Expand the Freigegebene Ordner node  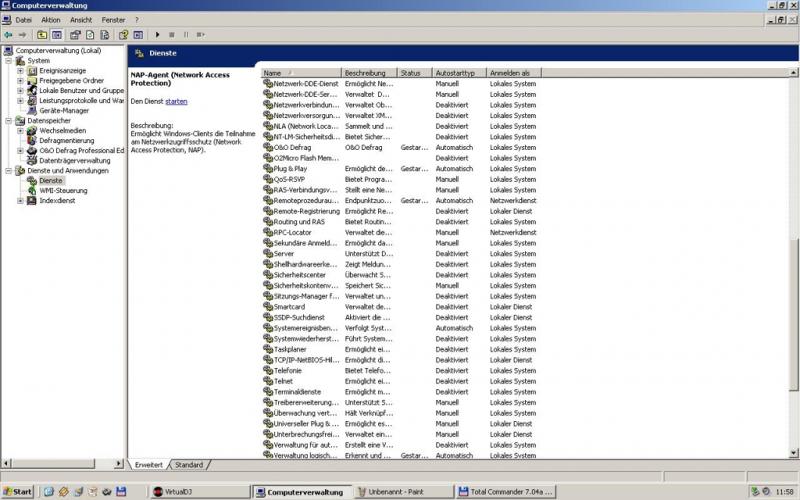(x=20, y=81)
